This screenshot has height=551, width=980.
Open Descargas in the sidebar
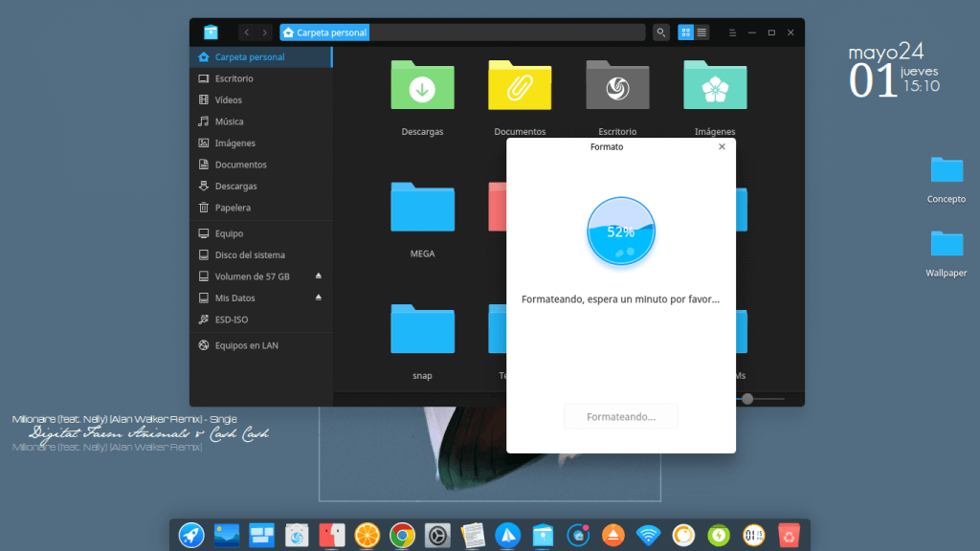235,187
